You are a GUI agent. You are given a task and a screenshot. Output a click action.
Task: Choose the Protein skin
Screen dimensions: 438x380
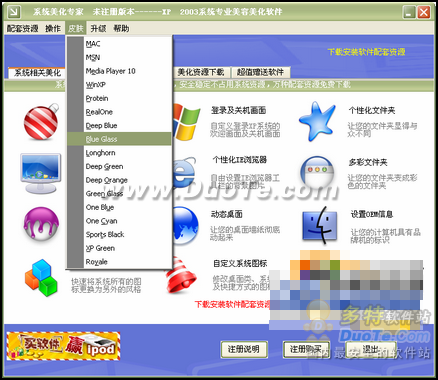tap(119, 98)
